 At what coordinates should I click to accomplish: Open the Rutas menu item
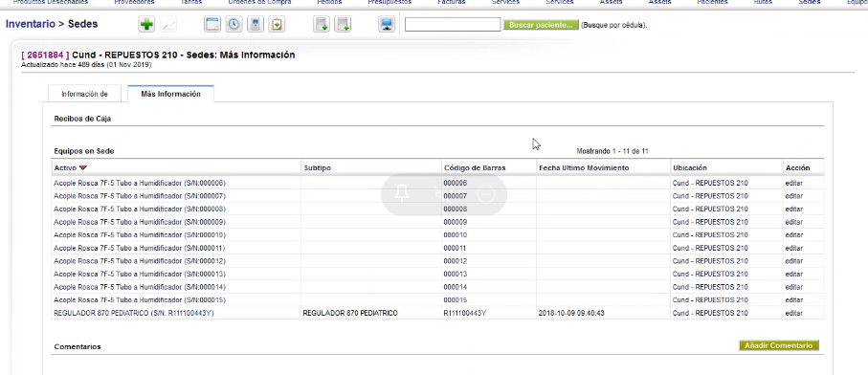tap(763, 2)
